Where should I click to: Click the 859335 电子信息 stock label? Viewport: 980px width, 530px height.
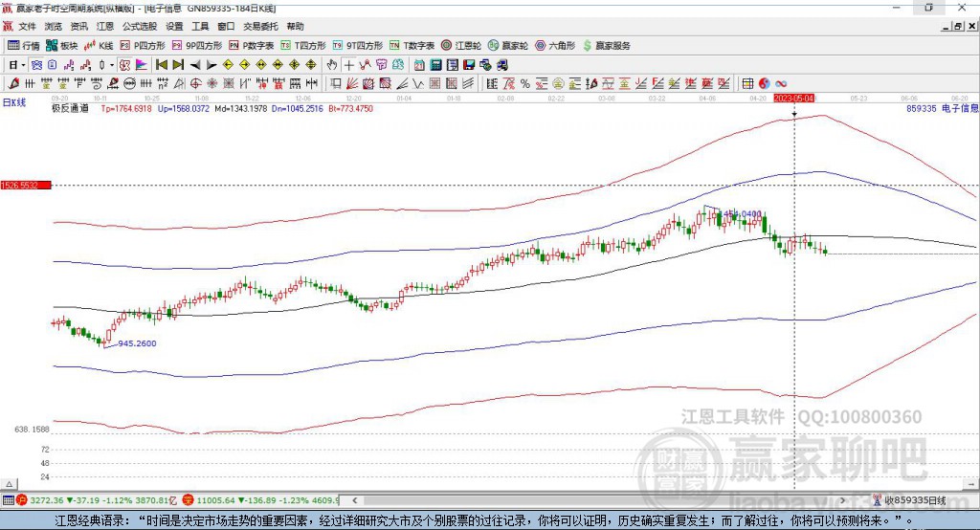[x=942, y=108]
